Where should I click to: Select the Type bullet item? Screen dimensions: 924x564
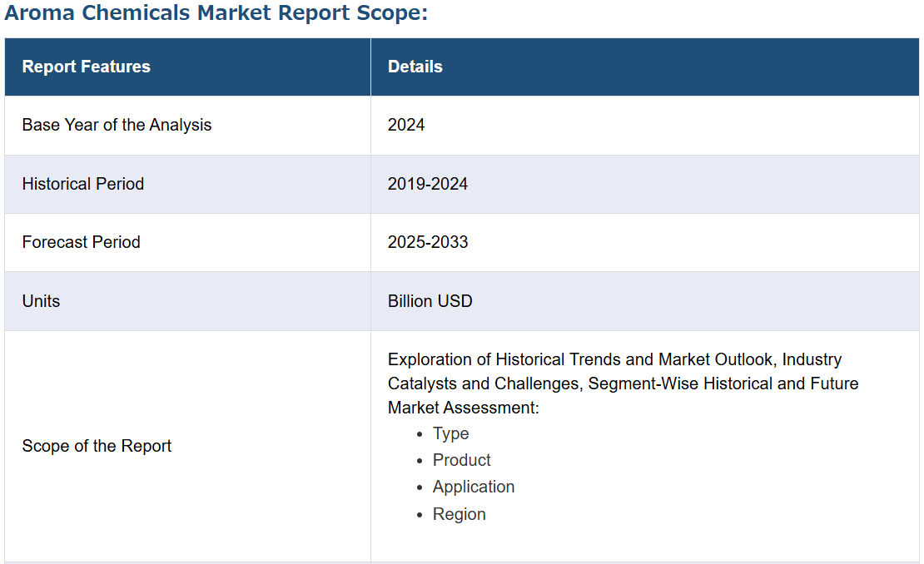[450, 433]
